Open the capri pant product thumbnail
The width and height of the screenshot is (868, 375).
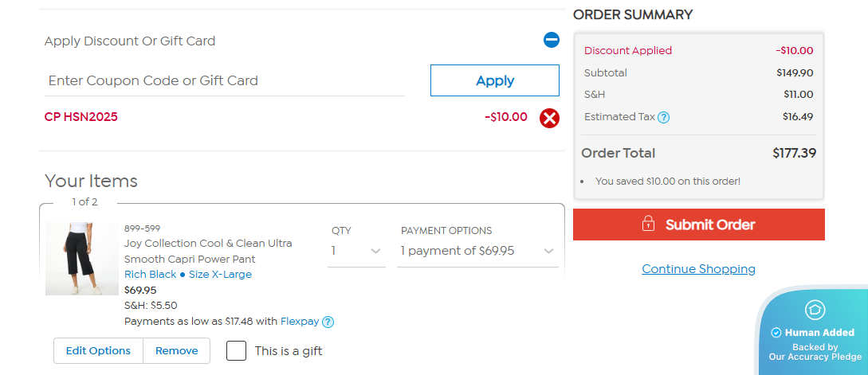(x=81, y=259)
